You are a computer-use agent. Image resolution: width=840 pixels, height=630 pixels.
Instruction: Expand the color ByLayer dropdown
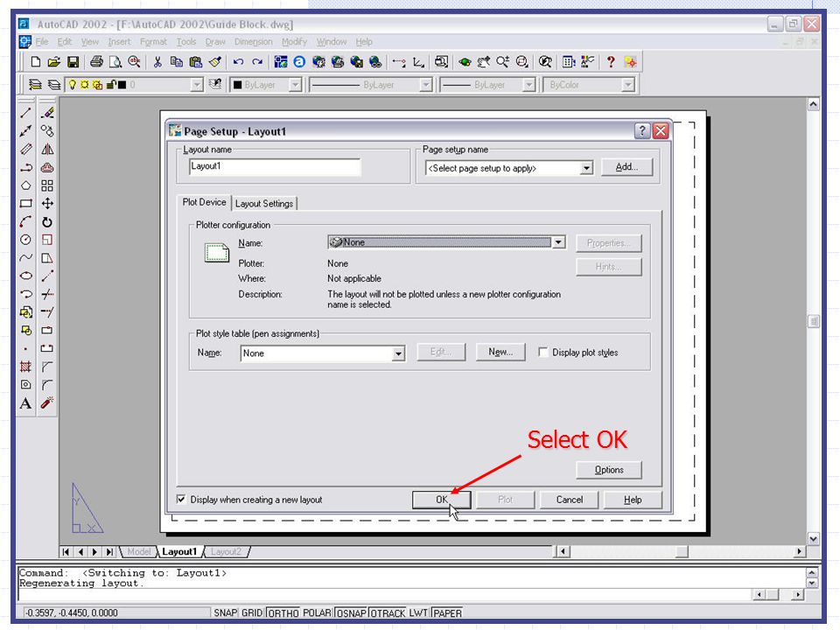(x=295, y=85)
